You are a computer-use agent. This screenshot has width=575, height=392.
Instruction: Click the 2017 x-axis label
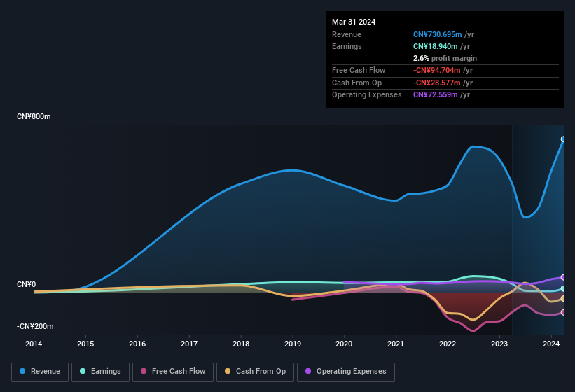tap(189, 344)
